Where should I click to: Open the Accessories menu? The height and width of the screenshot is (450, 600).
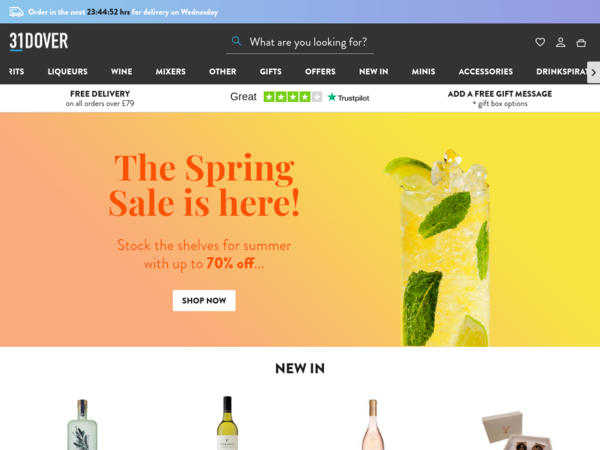[486, 72]
